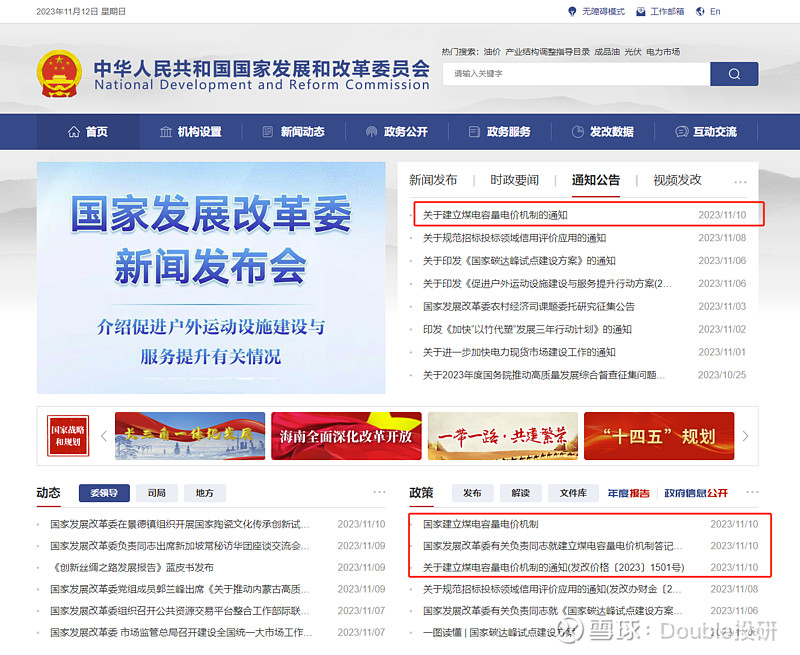The width and height of the screenshot is (800, 655).
Task: Open the 政府信息公开 link
Action: point(696,493)
